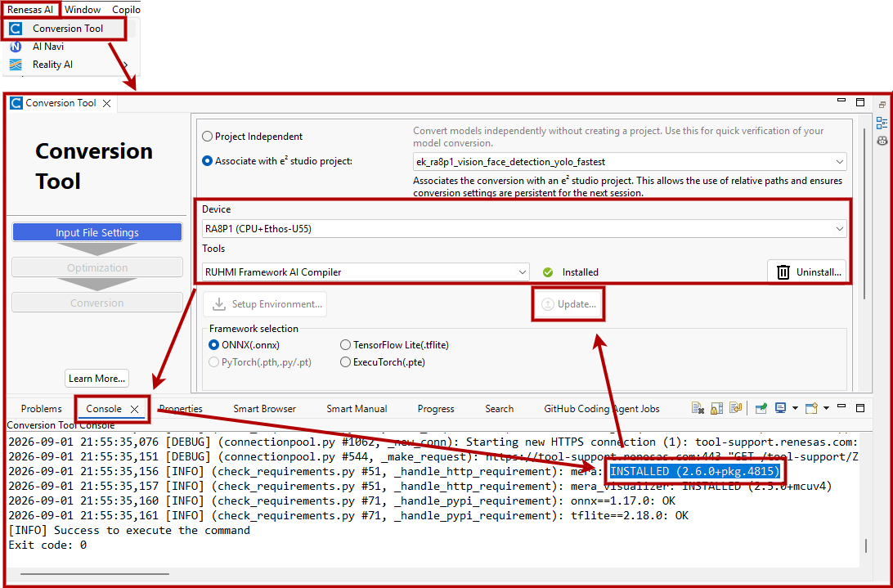
Task: Open the Outline view icon in right trim
Action: coord(882,123)
